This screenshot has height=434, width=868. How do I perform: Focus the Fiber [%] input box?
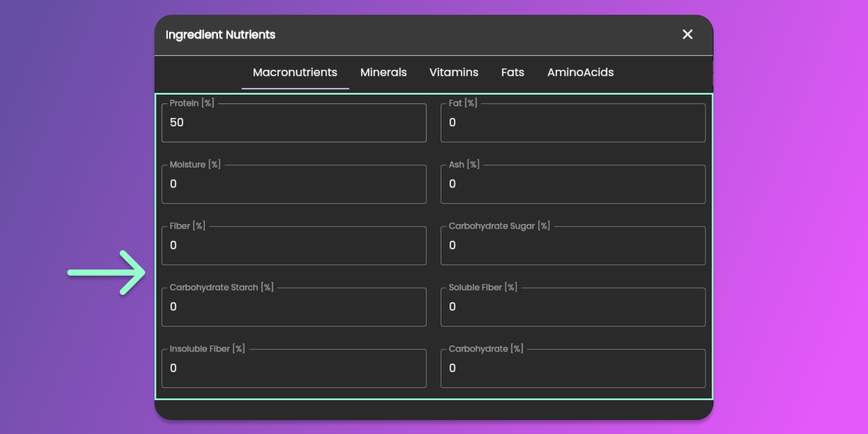tap(294, 246)
